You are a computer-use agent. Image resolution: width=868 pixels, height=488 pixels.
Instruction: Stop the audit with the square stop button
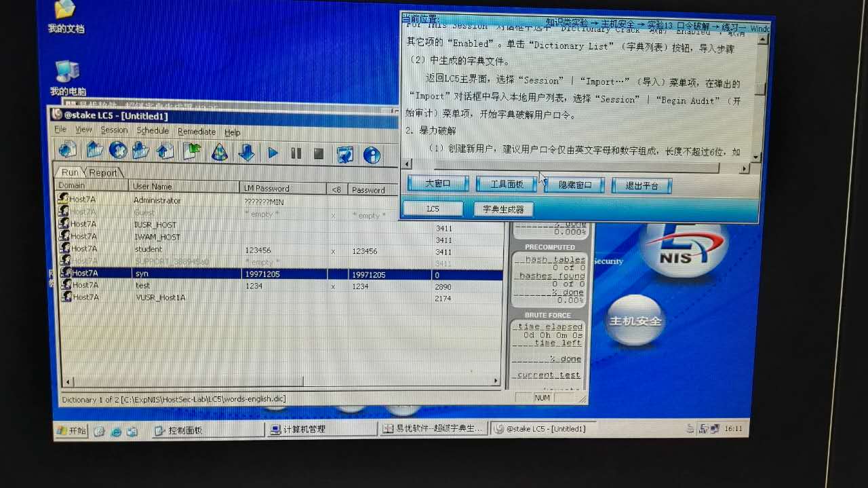[319, 154]
